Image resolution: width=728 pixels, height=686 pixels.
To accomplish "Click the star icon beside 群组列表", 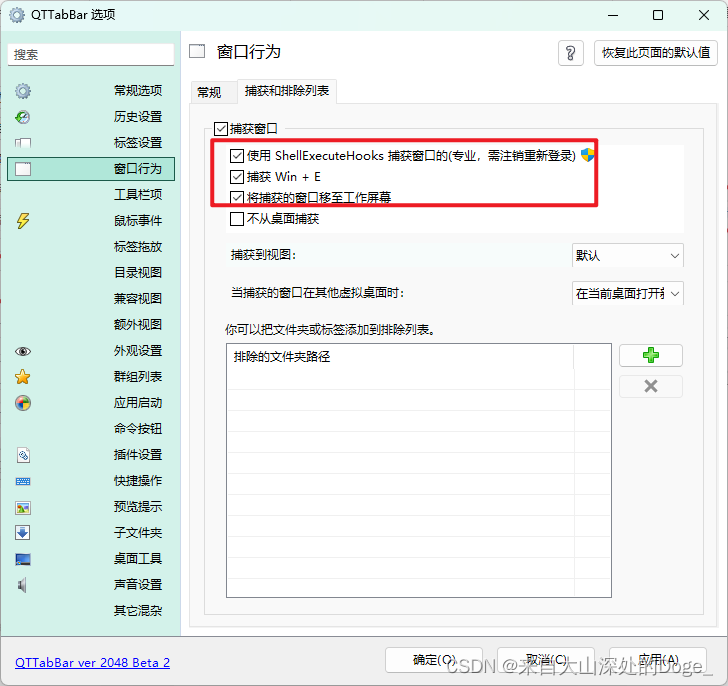I will (x=23, y=377).
